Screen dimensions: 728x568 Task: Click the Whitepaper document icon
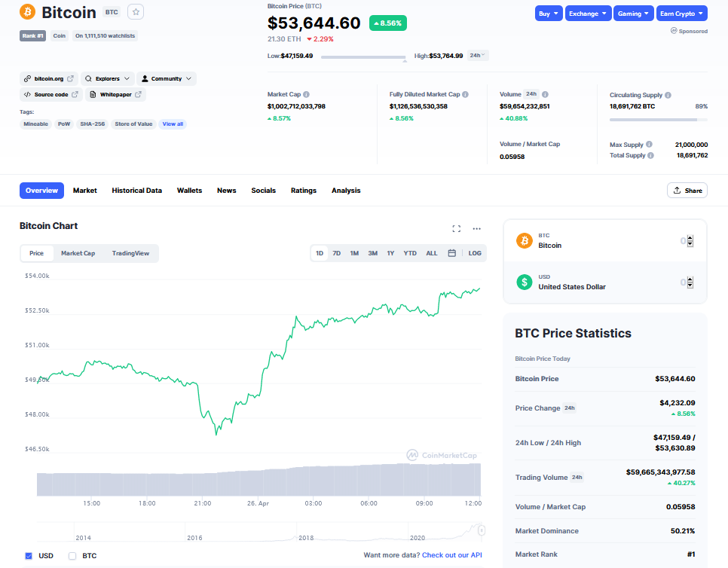(x=93, y=94)
